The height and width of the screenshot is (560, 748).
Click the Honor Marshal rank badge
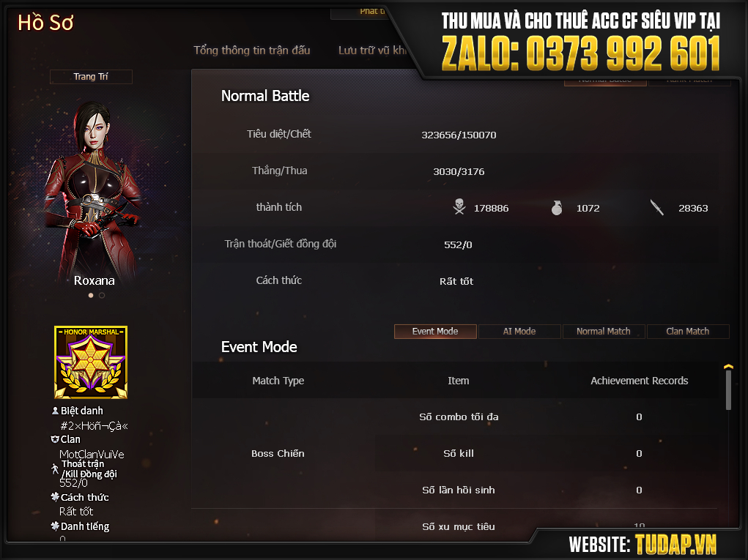[91, 362]
